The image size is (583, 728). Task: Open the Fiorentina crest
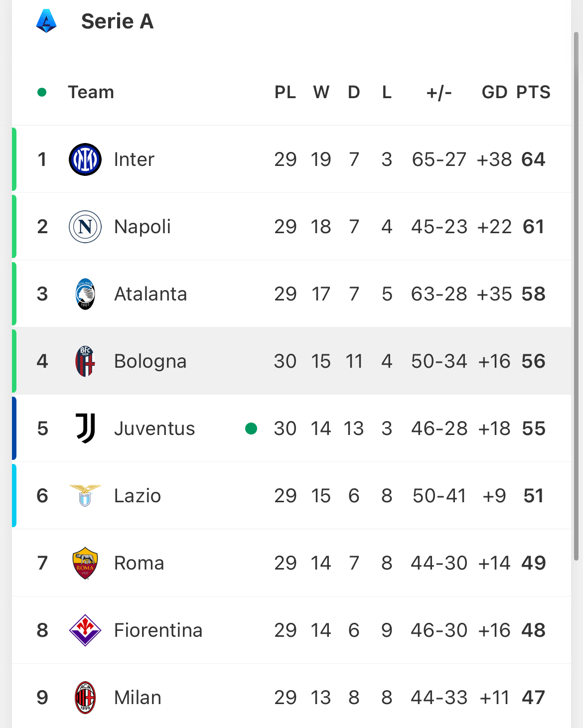[85, 630]
